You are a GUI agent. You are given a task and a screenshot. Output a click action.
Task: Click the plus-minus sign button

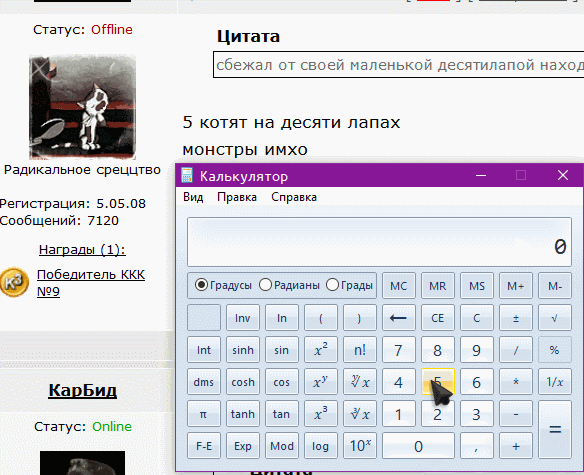tap(516, 318)
